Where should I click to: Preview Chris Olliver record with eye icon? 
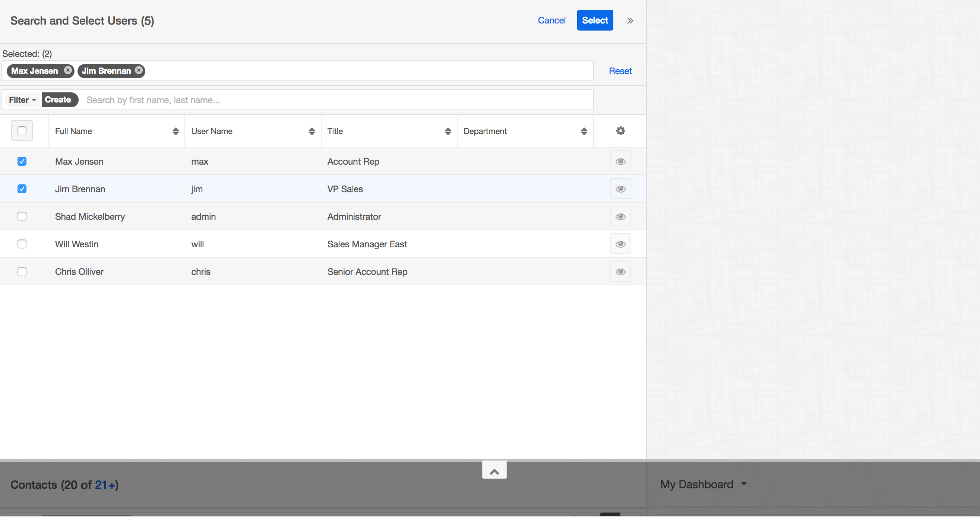coord(620,272)
